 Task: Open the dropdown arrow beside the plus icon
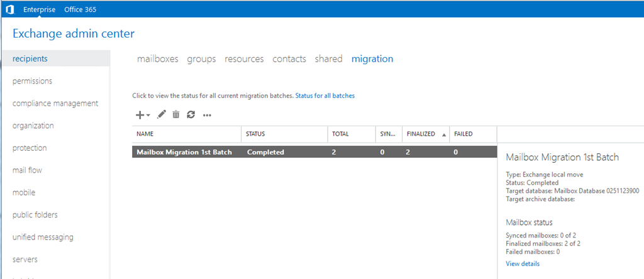[x=148, y=116]
